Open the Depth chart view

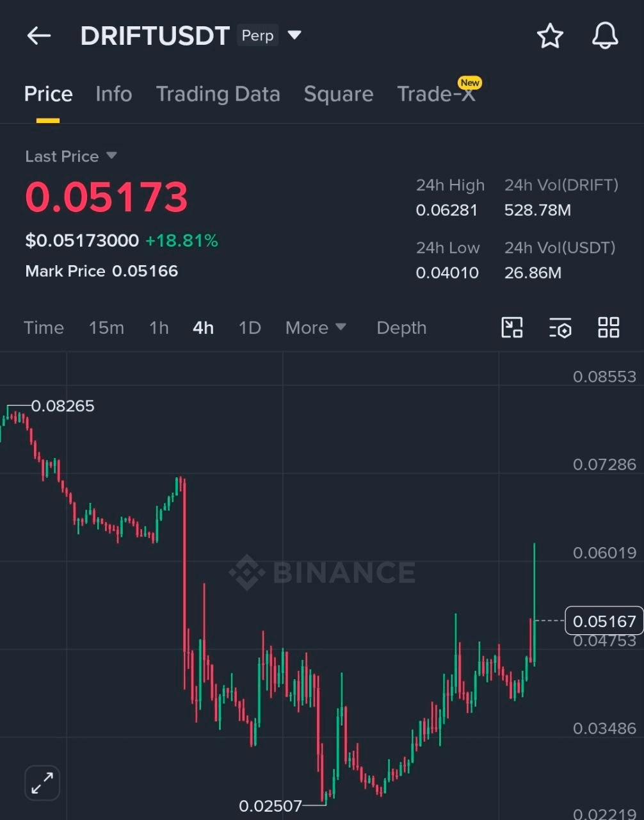(401, 327)
